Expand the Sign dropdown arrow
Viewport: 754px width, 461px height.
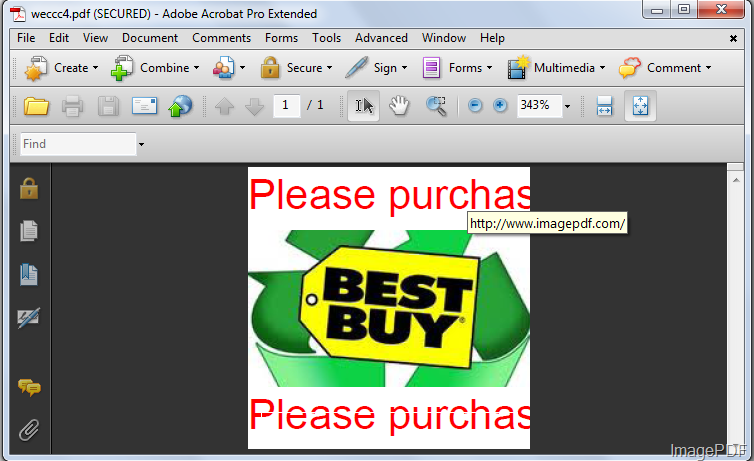(404, 68)
